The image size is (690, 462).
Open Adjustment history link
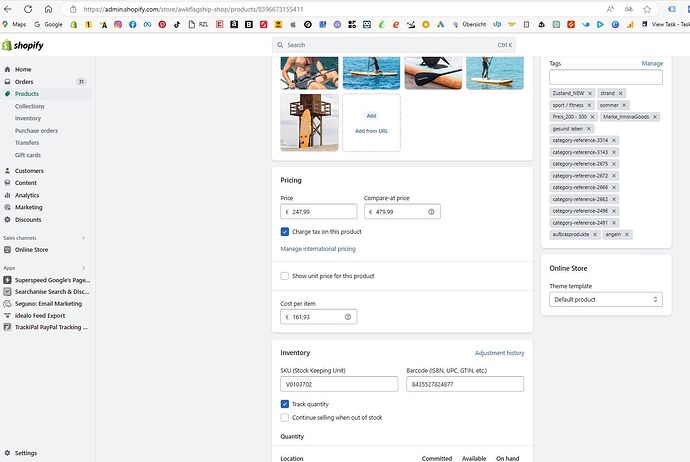tap(499, 353)
